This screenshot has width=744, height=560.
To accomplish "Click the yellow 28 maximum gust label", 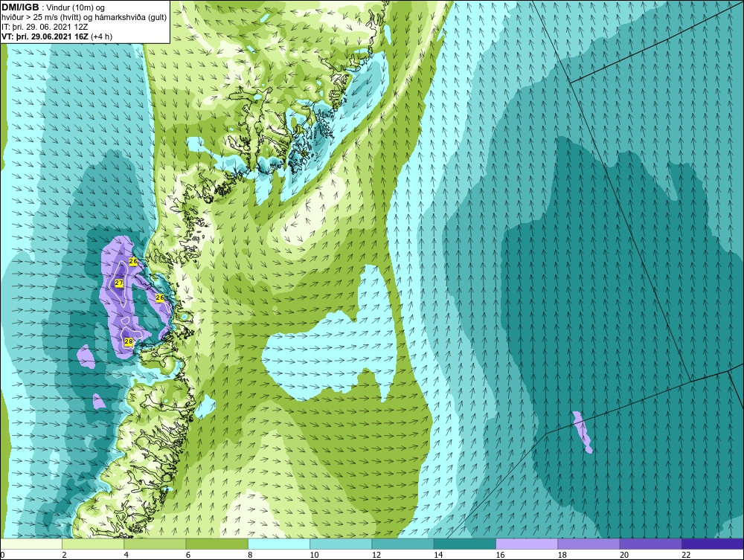I will click(x=128, y=341).
